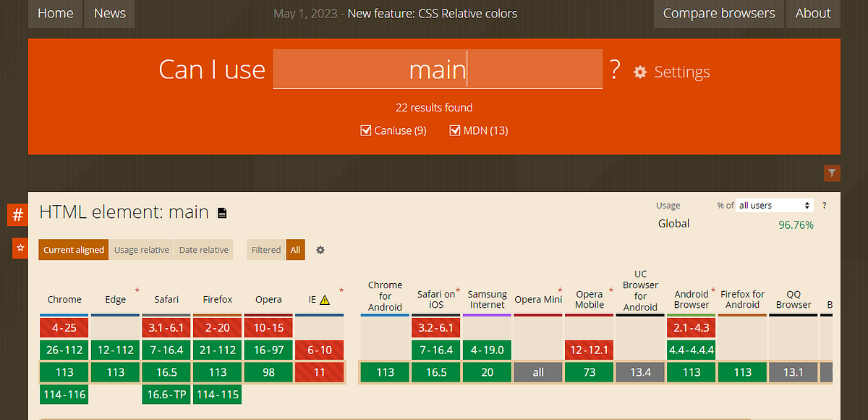Image resolution: width=868 pixels, height=420 pixels.
Task: Open the Settings gear beside the search box
Action: click(640, 72)
